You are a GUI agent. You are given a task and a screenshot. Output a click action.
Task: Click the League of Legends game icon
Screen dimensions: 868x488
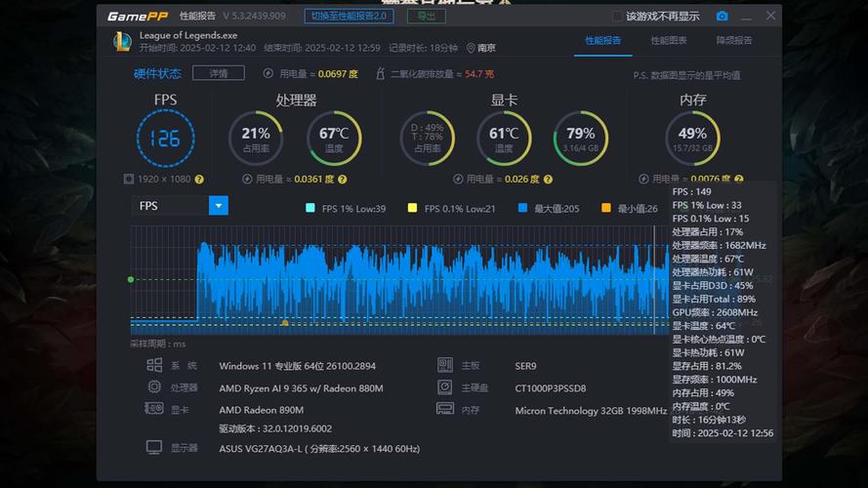(x=122, y=41)
